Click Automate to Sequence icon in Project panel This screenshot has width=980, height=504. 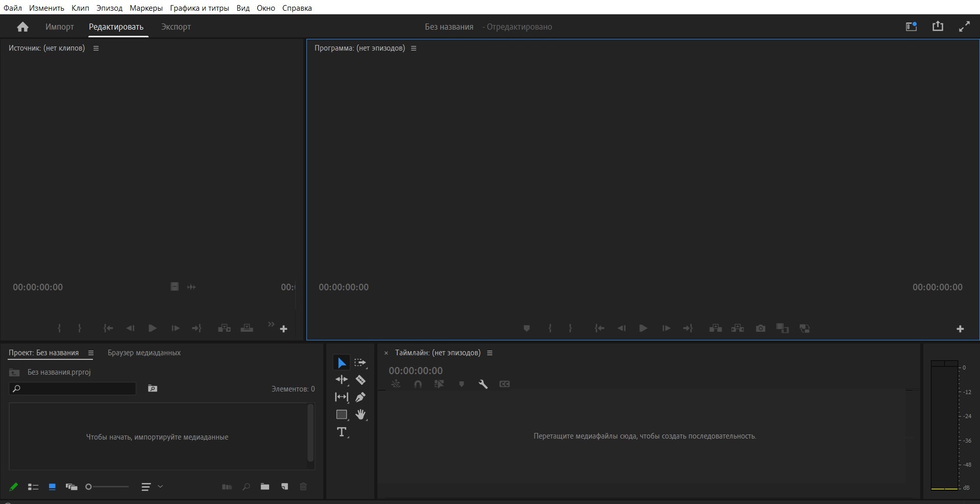pos(227,487)
